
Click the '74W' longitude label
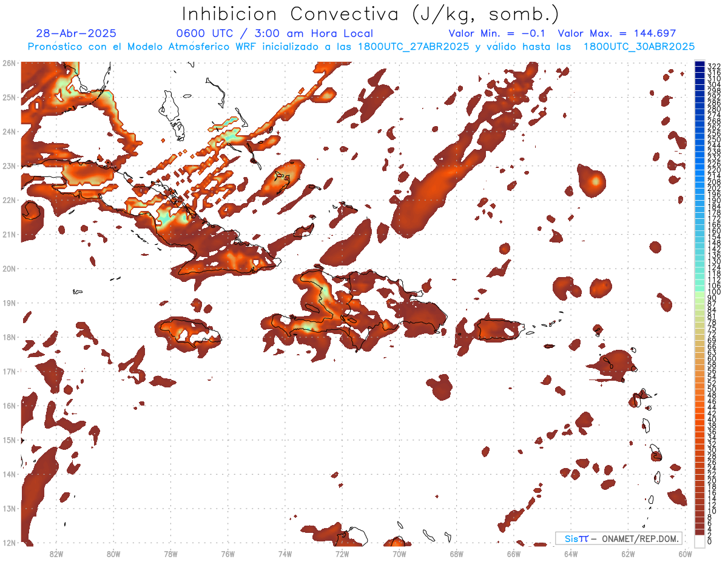click(x=285, y=554)
